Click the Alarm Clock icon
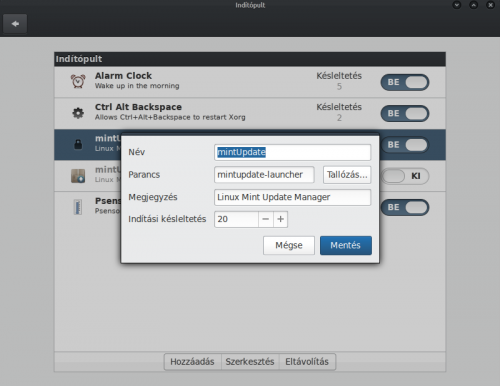 pos(78,81)
